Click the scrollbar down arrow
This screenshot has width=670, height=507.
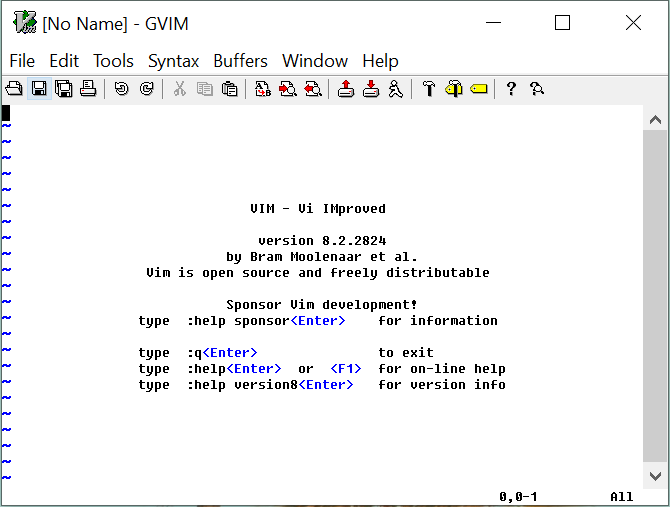655,476
